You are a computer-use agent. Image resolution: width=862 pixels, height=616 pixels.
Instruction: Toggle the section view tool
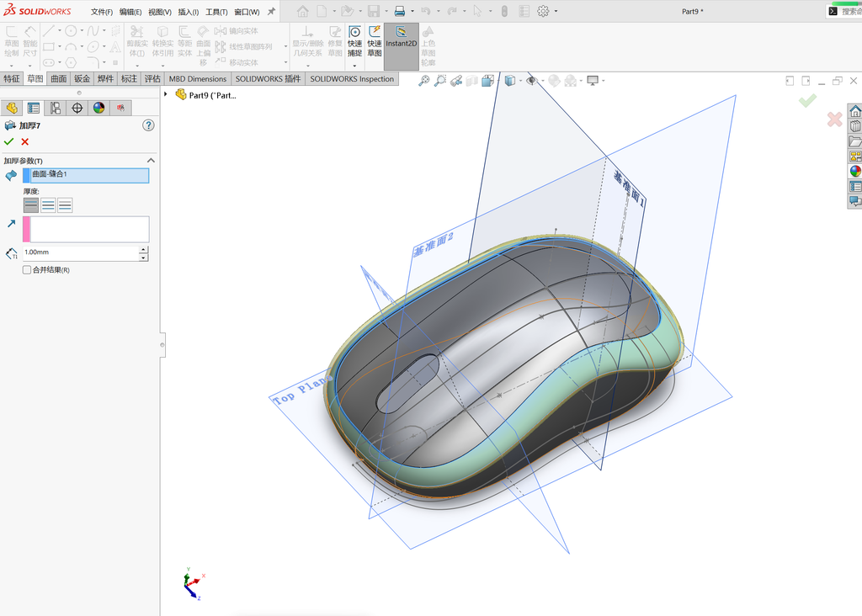471,81
